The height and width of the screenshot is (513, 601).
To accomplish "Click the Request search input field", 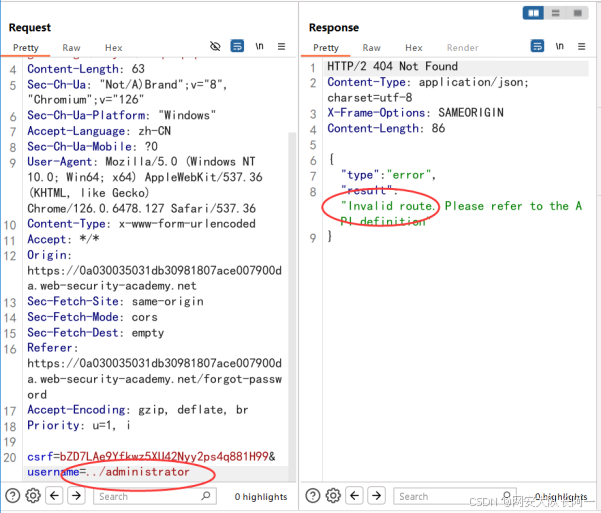I will (x=150, y=496).
